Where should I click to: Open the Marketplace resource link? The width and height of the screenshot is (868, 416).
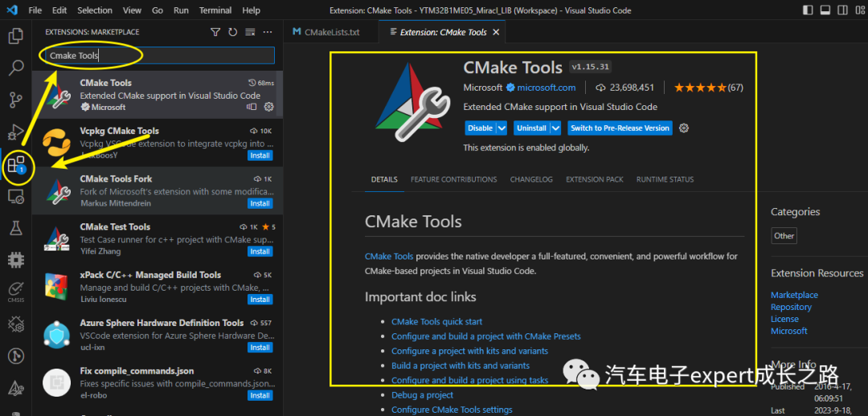pos(794,295)
